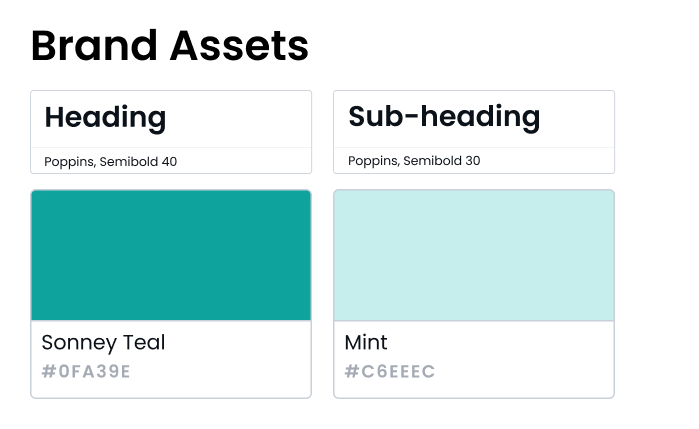Click the Sonney Teal color name

coord(103,342)
